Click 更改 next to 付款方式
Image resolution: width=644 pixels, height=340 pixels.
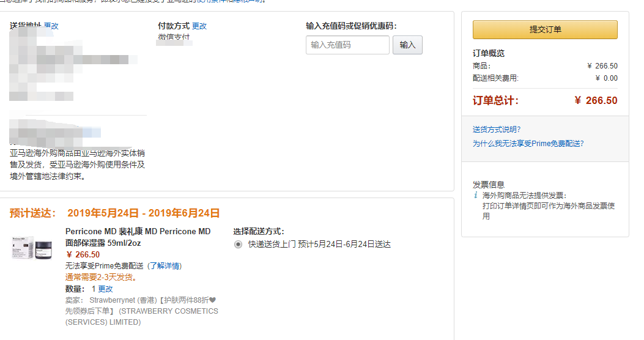pos(199,26)
